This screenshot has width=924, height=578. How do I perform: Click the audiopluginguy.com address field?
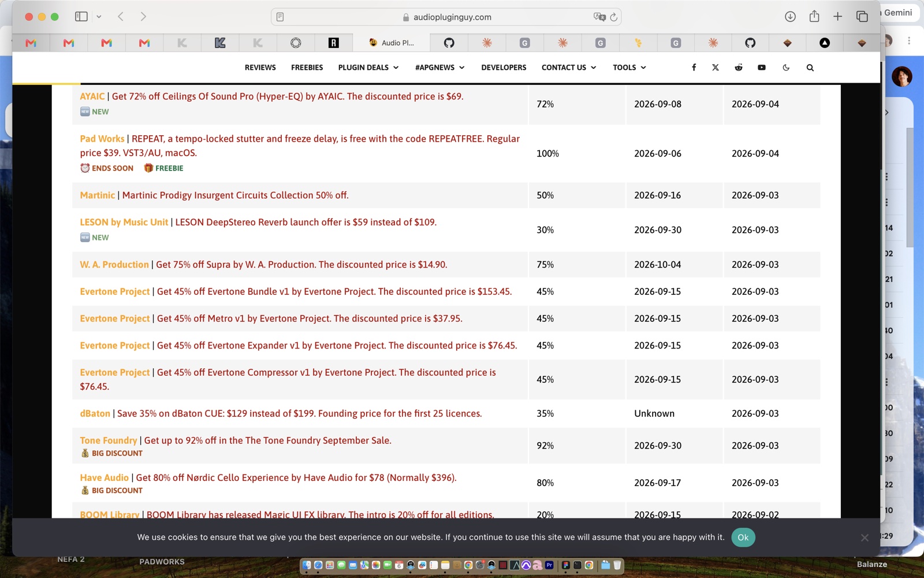(446, 17)
